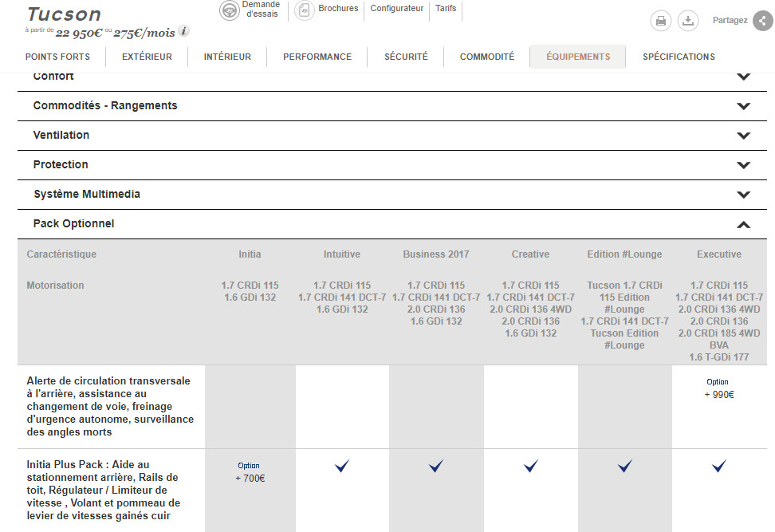Expand the Système Multimedia section
Image resolution: width=775 pixels, height=532 pixels.
(392, 195)
